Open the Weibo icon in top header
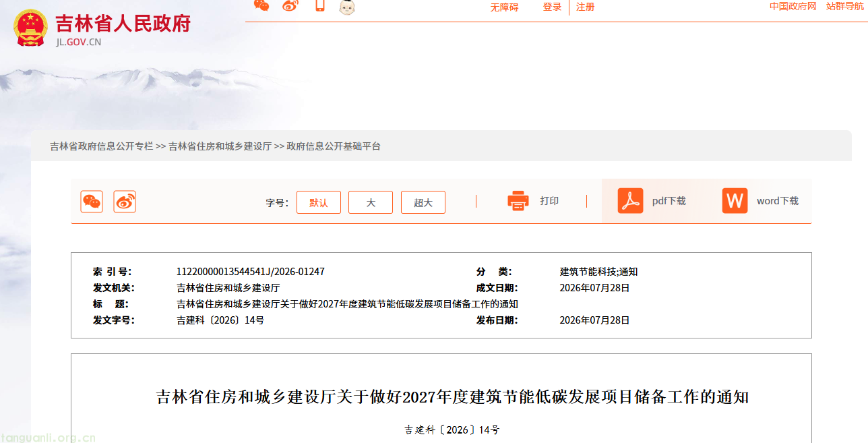 [290, 6]
